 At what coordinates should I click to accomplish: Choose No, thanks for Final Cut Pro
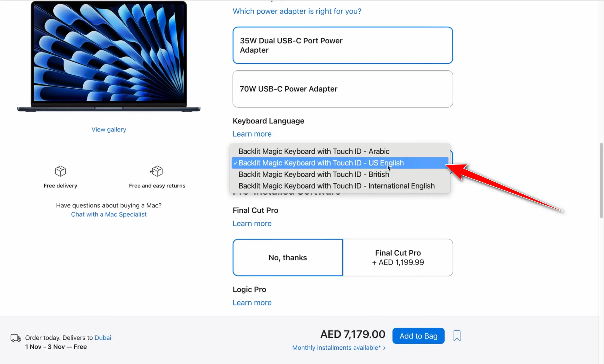click(x=288, y=257)
